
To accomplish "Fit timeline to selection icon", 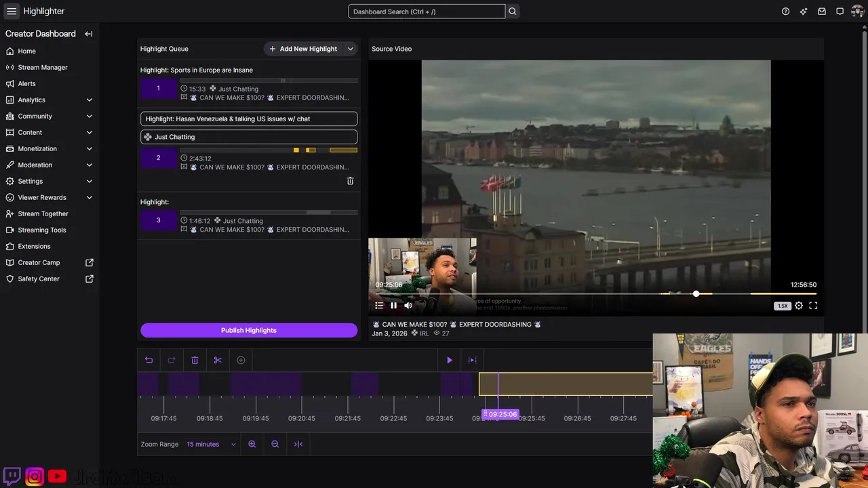I will 298,444.
